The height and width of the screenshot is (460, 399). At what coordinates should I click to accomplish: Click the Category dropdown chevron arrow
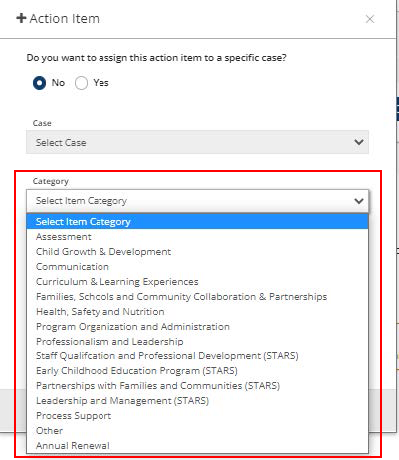(359, 201)
